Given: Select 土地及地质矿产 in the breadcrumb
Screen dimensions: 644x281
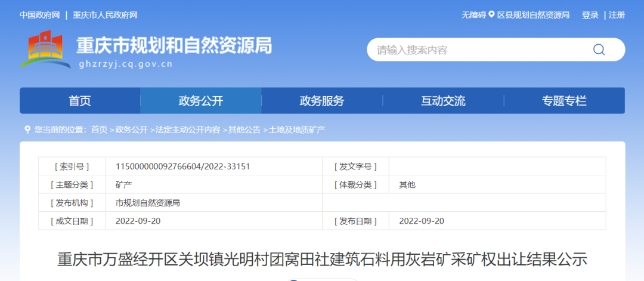Looking at the screenshot, I should pyautogui.click(x=297, y=129).
